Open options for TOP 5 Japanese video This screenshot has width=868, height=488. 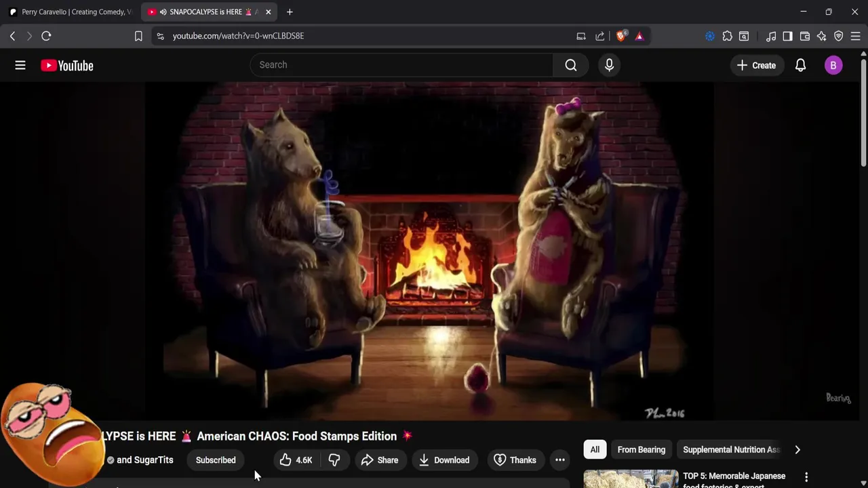806,477
